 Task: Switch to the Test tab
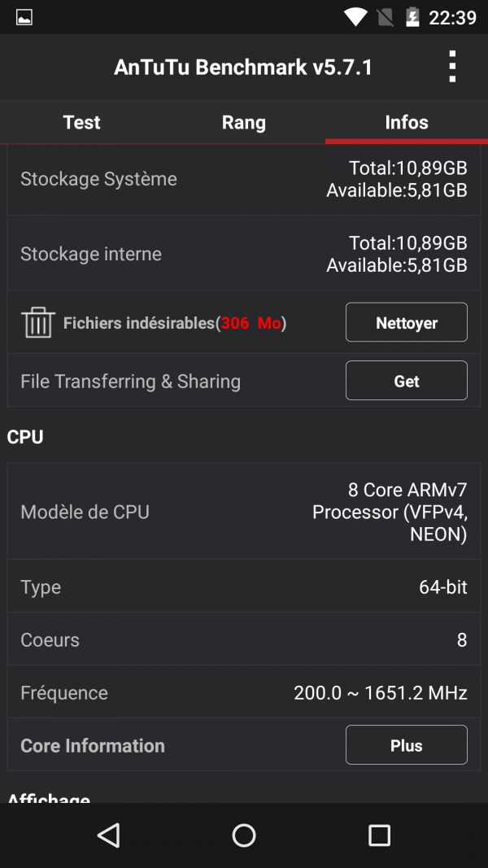(81, 122)
